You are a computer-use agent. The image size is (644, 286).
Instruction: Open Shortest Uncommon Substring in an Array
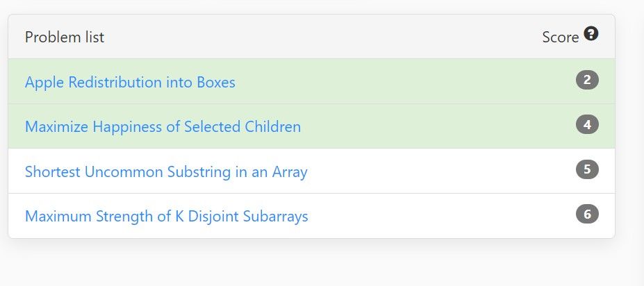click(166, 171)
